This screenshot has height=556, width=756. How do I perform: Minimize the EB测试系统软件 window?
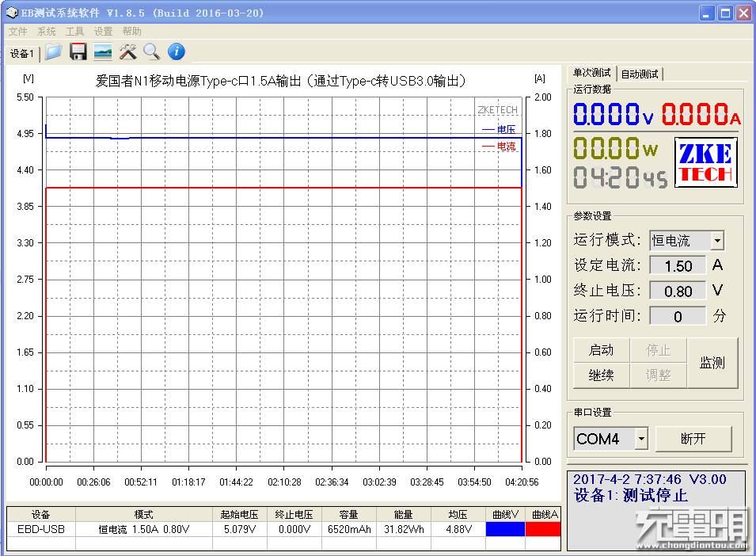click(x=707, y=13)
